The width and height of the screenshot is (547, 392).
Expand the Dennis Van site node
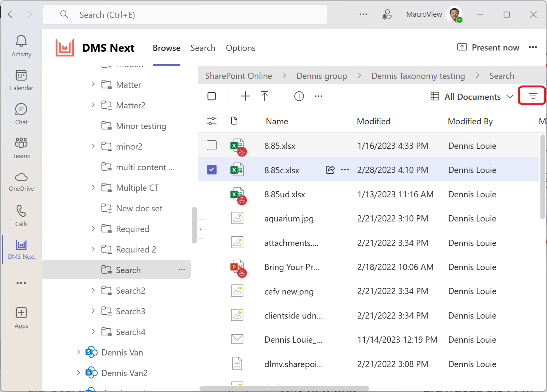pos(78,352)
